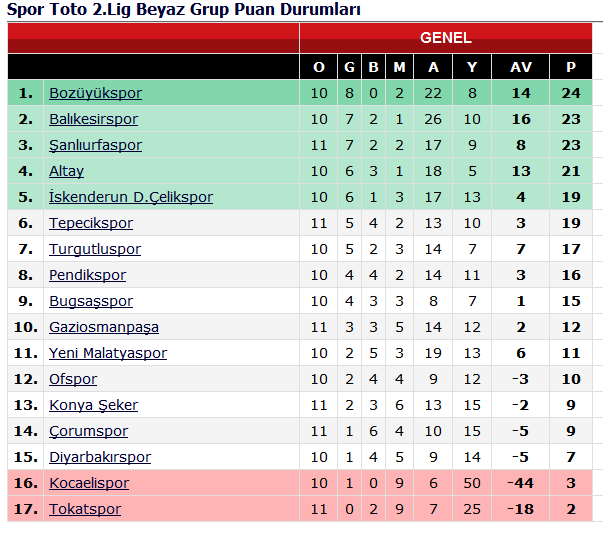The height and width of the screenshot is (540, 603).
Task: Click the Pendikspor link
Action: coord(87,275)
